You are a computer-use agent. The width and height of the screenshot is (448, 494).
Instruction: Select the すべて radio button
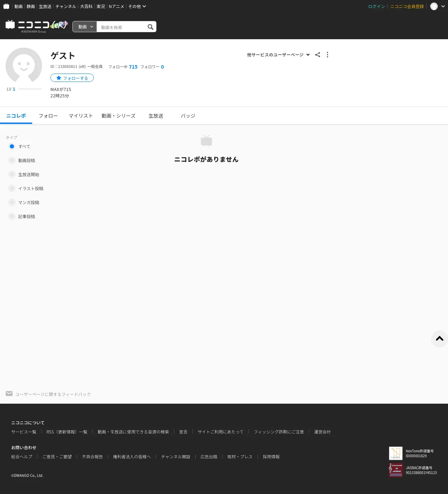click(x=12, y=146)
